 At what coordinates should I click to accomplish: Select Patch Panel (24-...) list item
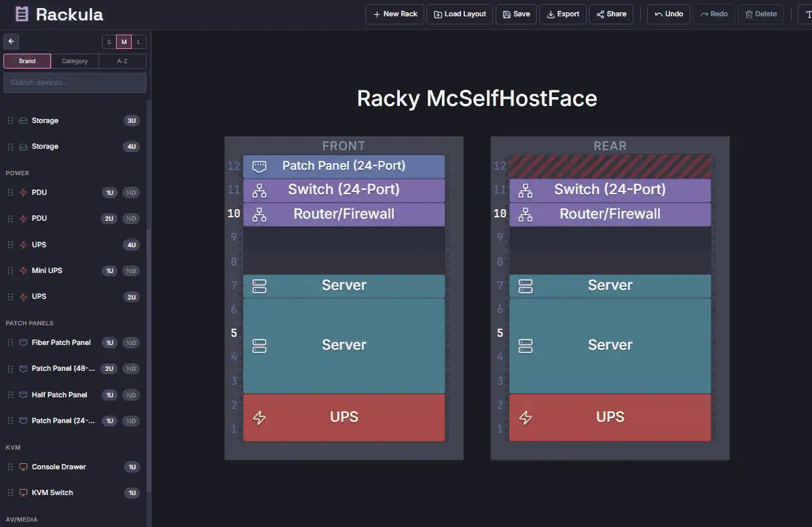coord(75,421)
